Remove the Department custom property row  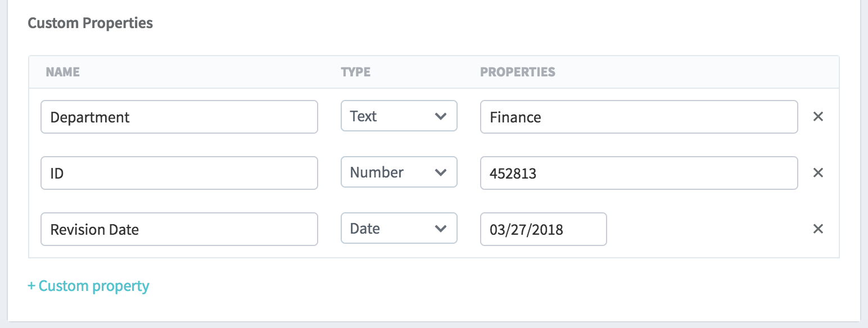[x=818, y=117]
